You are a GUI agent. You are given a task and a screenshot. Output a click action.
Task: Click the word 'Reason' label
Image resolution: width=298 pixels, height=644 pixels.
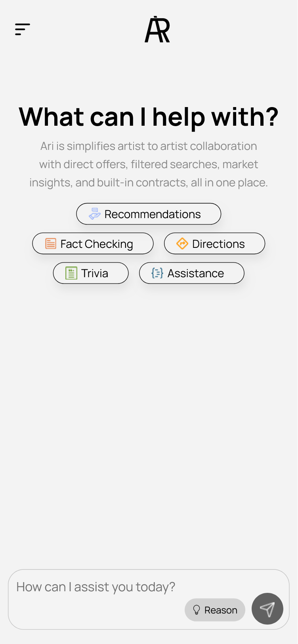click(221, 610)
